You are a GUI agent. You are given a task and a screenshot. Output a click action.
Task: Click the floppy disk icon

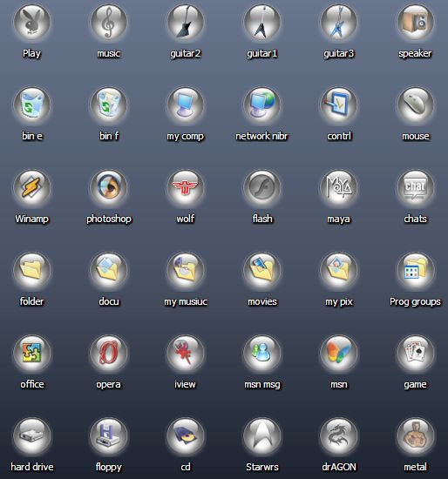tap(109, 436)
